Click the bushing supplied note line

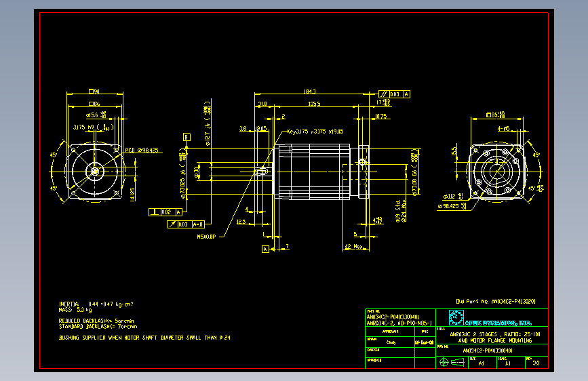pos(144,338)
